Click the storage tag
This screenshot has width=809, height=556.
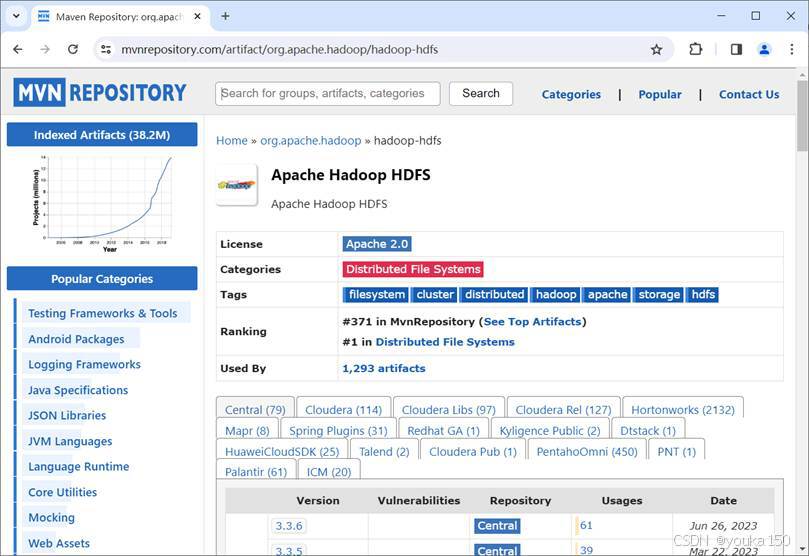[x=659, y=295]
